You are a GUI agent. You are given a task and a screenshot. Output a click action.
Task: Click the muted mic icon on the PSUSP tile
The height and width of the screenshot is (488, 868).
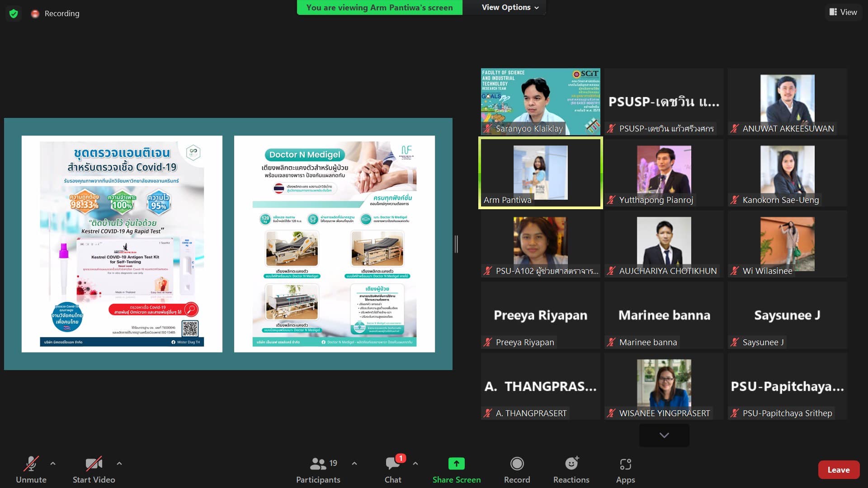611,129
